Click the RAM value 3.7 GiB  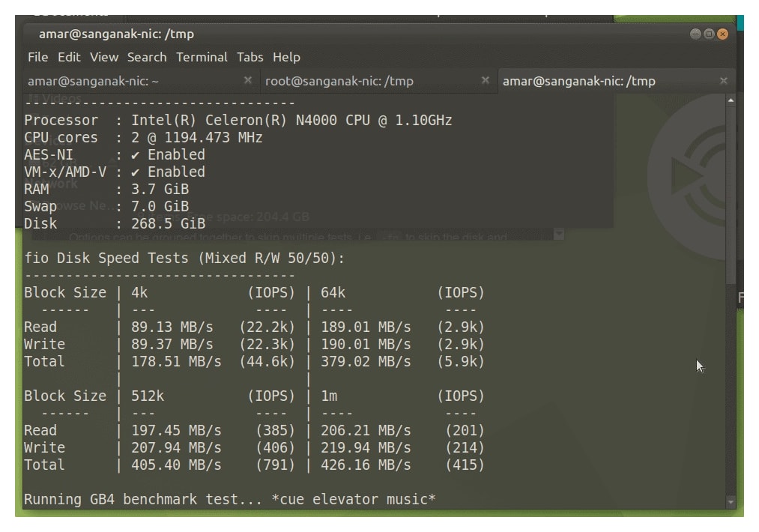(160, 190)
